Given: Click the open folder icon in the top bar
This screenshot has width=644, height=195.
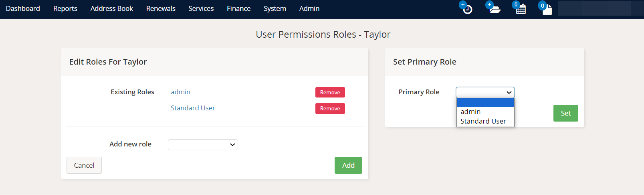Looking at the screenshot, I should click(495, 9).
